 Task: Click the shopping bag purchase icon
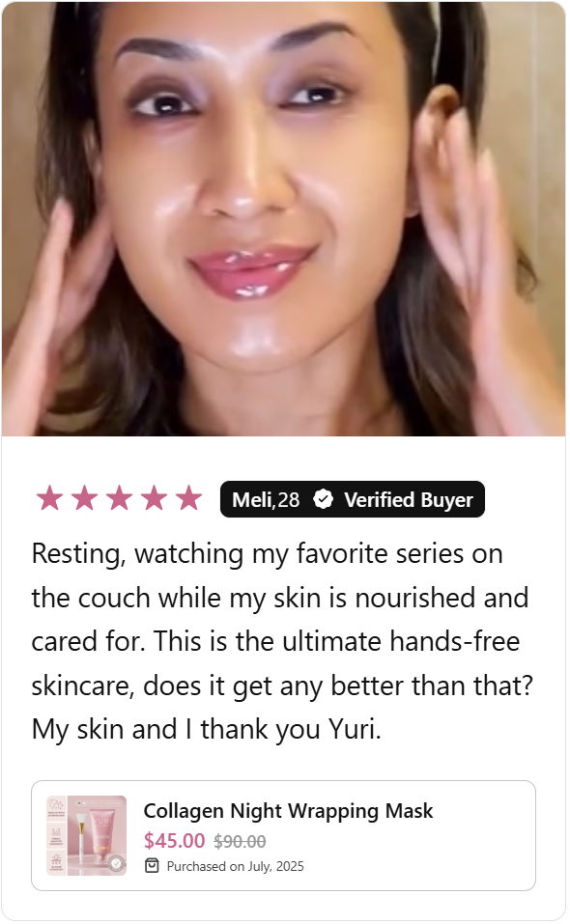coord(152,866)
